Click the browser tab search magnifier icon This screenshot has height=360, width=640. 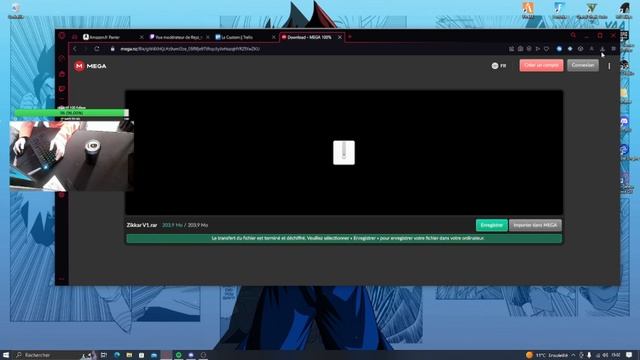coord(573,36)
